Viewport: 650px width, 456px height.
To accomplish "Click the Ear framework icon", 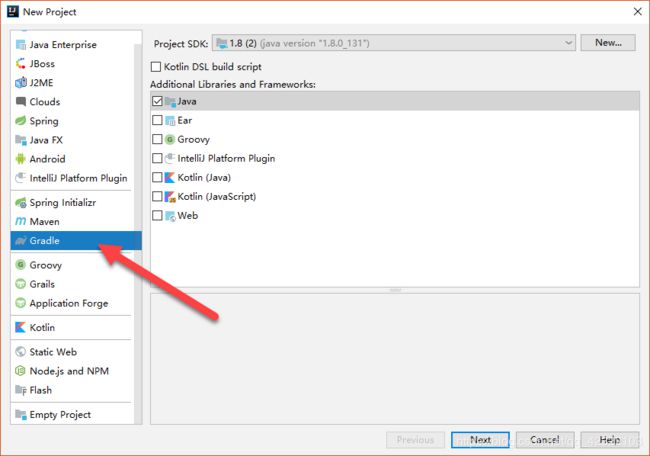I will 170,120.
